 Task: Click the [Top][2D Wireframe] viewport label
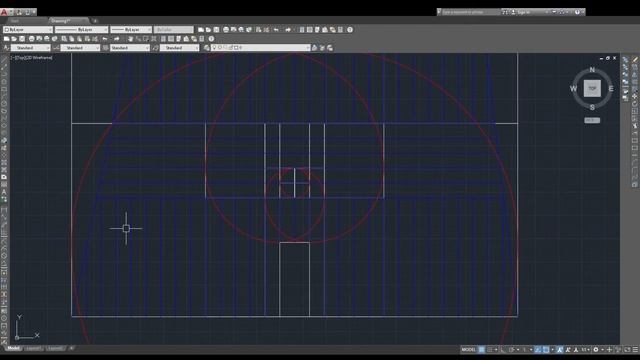[32, 58]
